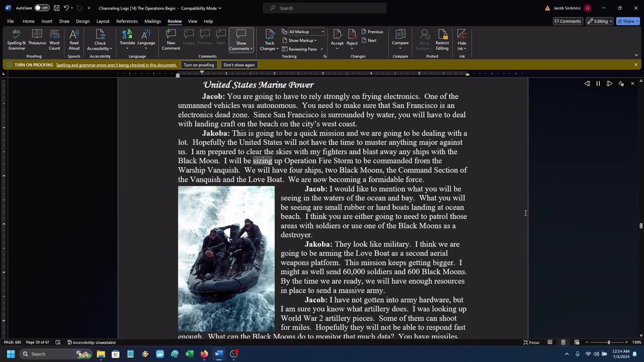Screen dimensions: 644x362
Task: Select Print Layout view in status bar
Action: point(563,342)
